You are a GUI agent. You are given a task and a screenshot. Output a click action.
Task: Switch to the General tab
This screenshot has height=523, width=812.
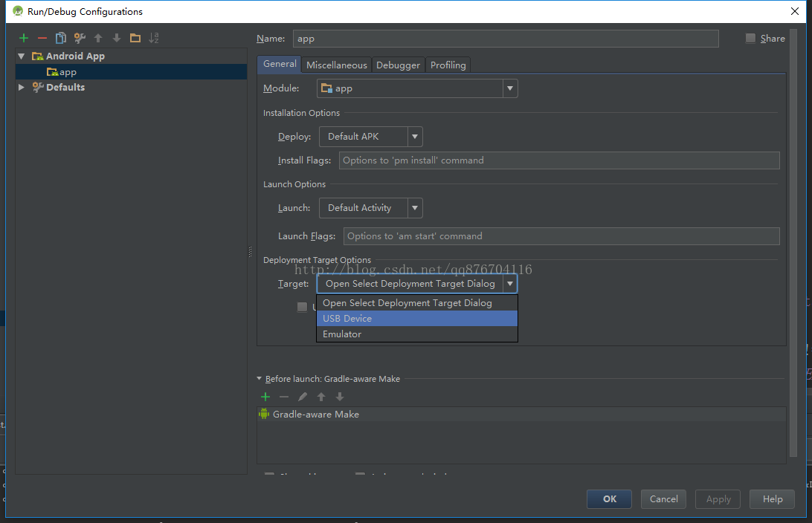[x=280, y=64]
